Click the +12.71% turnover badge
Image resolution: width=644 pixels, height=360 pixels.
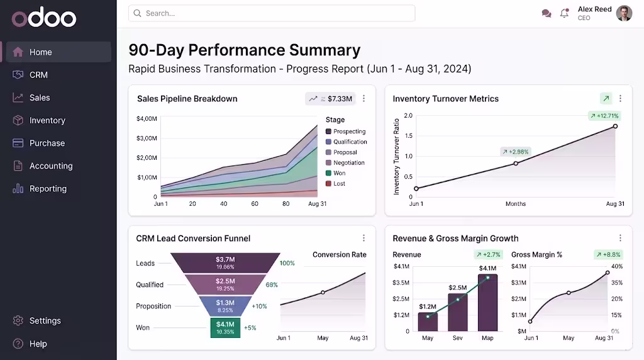(x=604, y=116)
